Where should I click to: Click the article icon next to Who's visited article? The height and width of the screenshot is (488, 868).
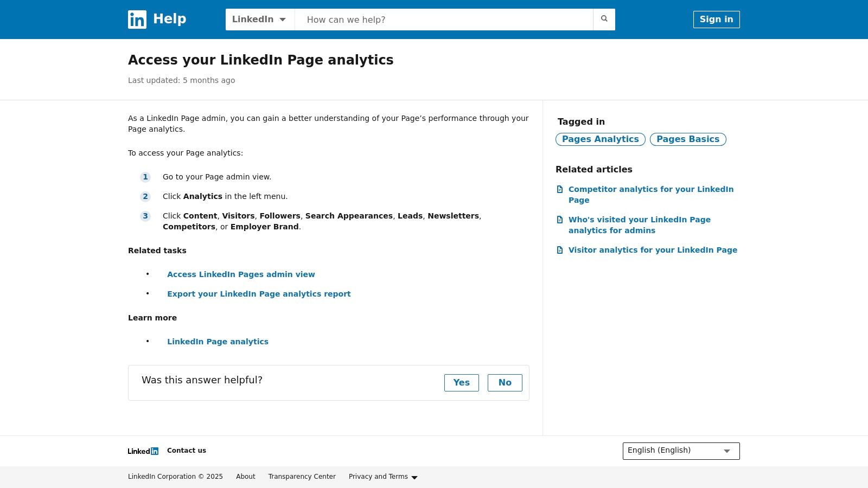tap(560, 220)
